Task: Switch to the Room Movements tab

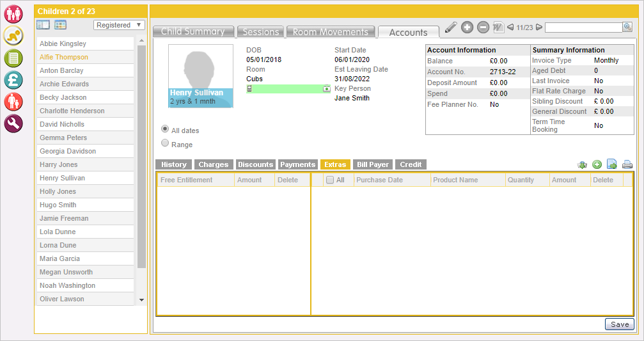Action: [331, 31]
